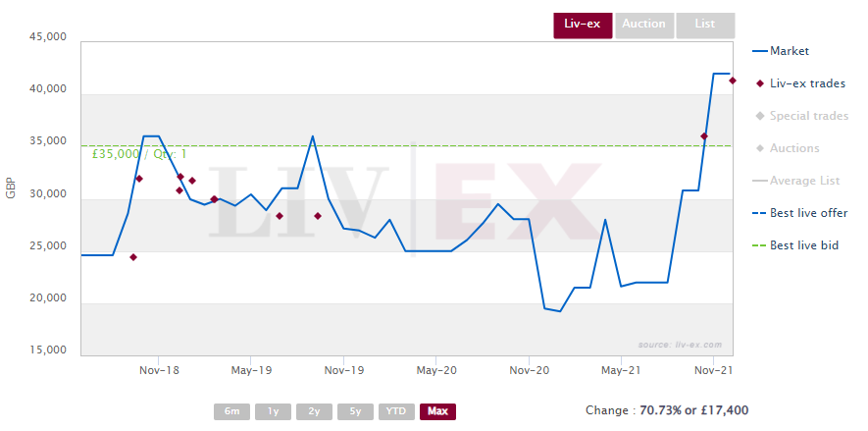Choose the 2y time range
This screenshot has width=868, height=431.
pyautogui.click(x=314, y=411)
